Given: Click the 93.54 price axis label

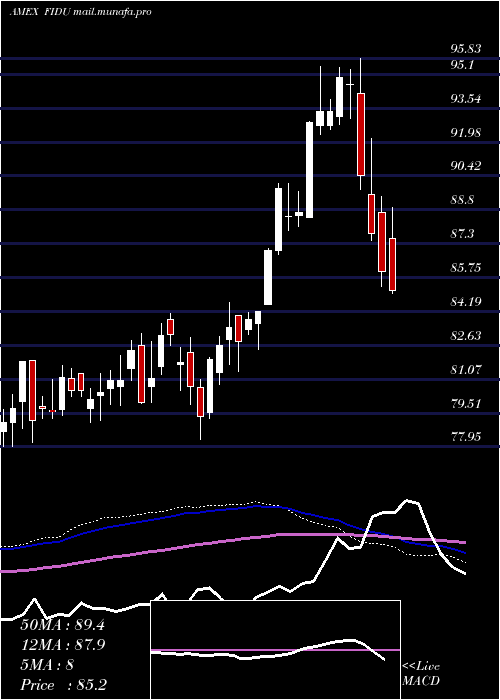Looking at the screenshot, I should (x=465, y=99).
